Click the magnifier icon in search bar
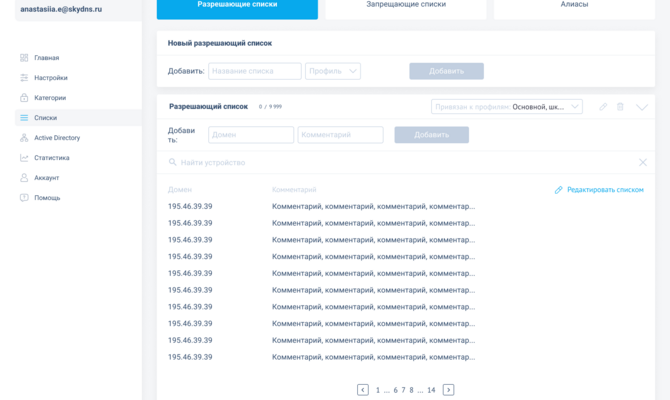The height and width of the screenshot is (400, 670). pos(172,162)
